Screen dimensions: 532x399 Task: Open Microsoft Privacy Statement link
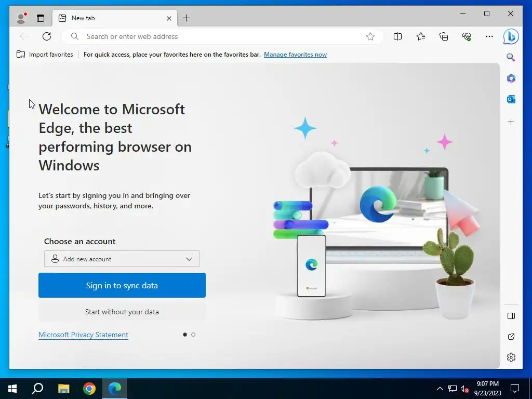click(x=84, y=335)
